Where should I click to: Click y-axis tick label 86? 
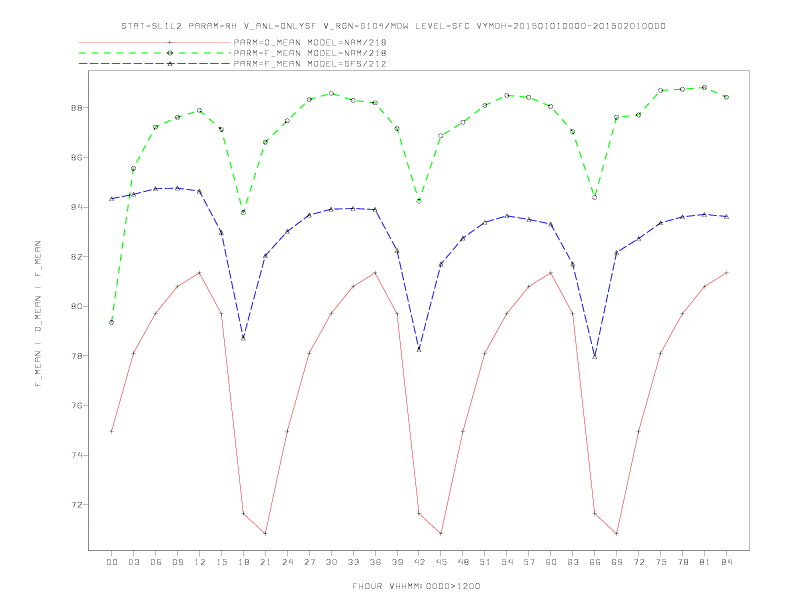78,158
